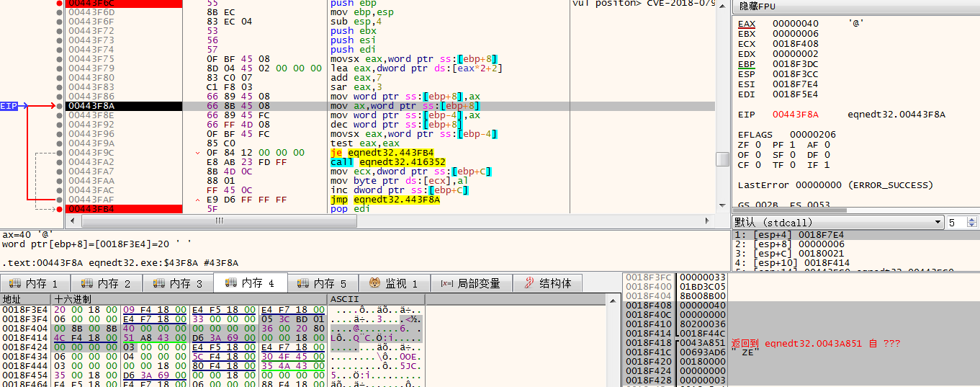Select the je eqnedt32.443FB4 instruction

(x=382, y=153)
